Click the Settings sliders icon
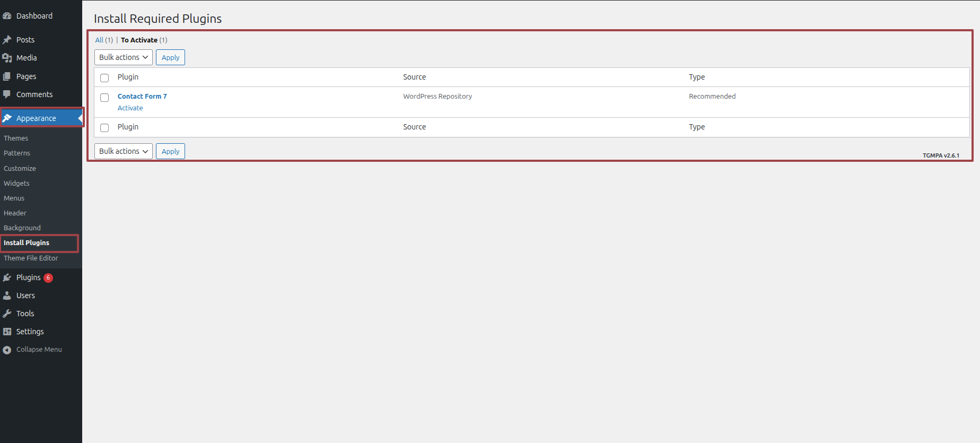Image resolution: width=980 pixels, height=443 pixels. click(x=7, y=332)
